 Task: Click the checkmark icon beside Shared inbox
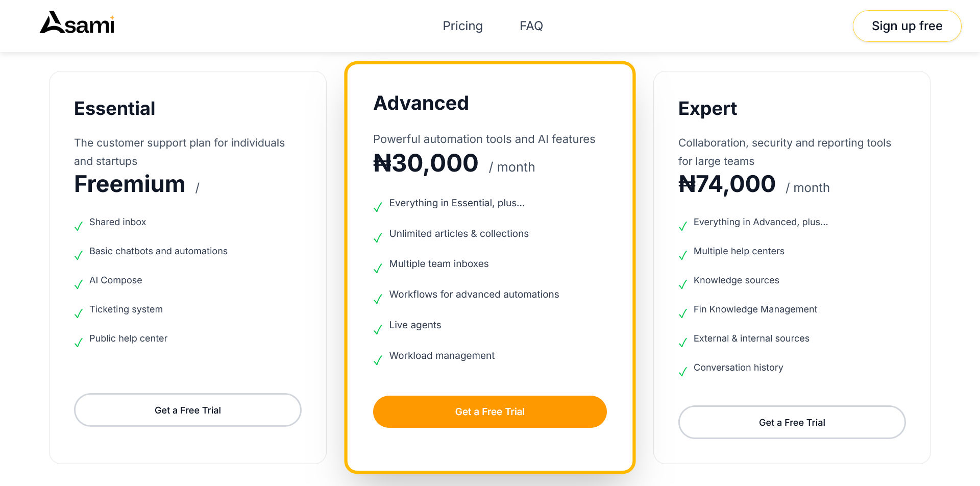tap(79, 226)
